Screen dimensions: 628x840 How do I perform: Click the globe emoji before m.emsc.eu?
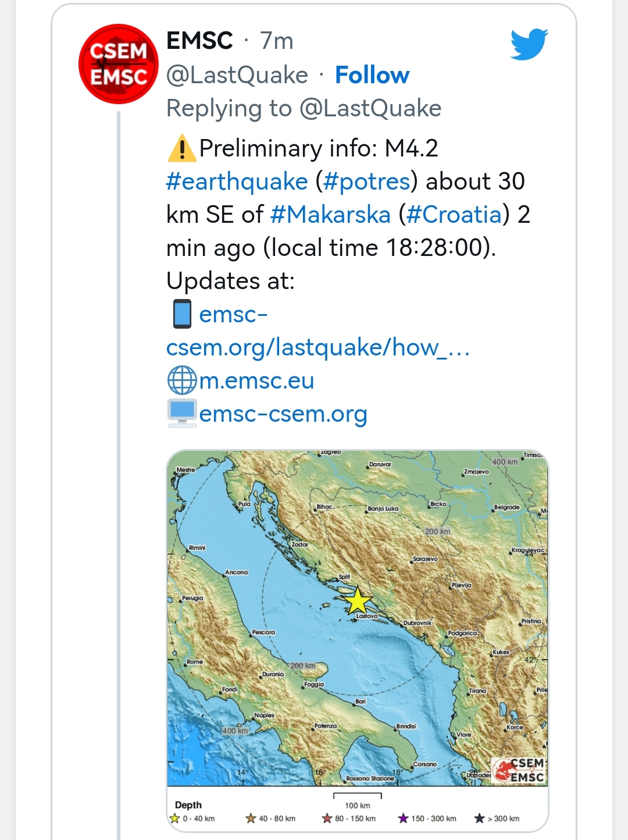click(182, 380)
